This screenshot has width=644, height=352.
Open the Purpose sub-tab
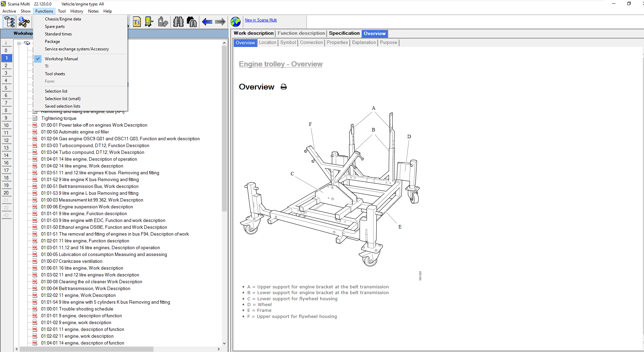[x=389, y=43]
